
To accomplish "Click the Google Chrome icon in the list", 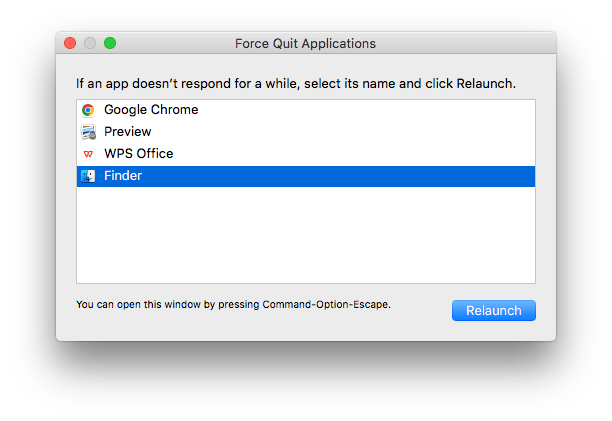I will (88, 110).
